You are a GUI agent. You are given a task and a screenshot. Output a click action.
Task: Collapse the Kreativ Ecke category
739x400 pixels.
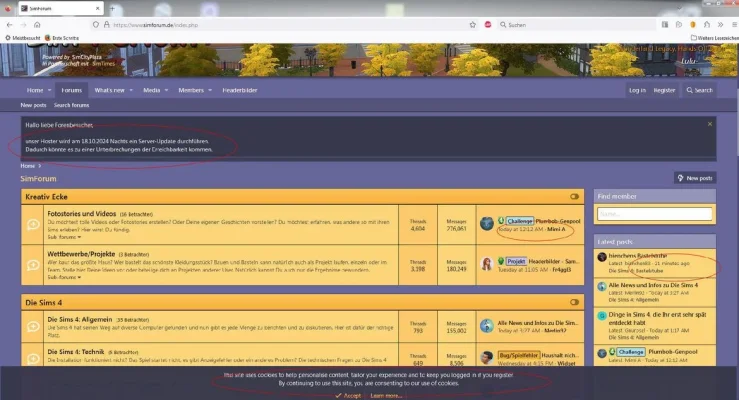coord(574,196)
